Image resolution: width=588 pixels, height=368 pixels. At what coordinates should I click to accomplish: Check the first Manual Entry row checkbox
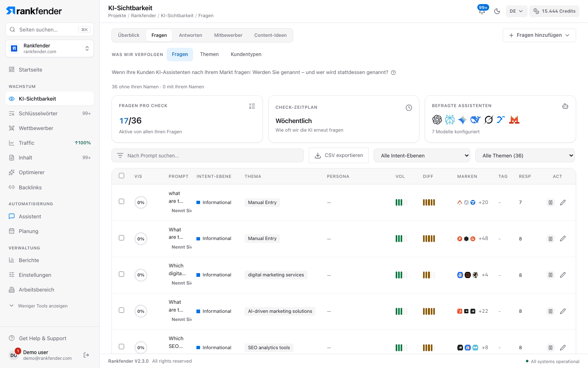coord(121,202)
